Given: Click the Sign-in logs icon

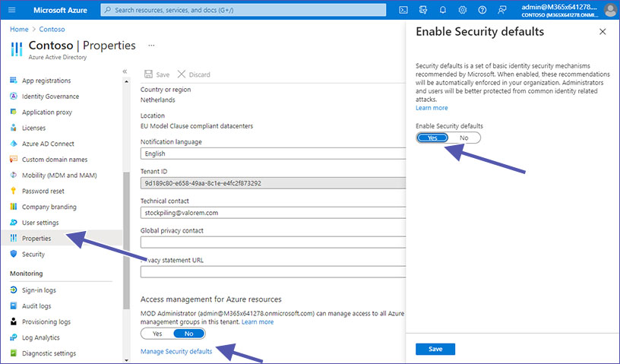Looking at the screenshot, I should (x=14, y=290).
